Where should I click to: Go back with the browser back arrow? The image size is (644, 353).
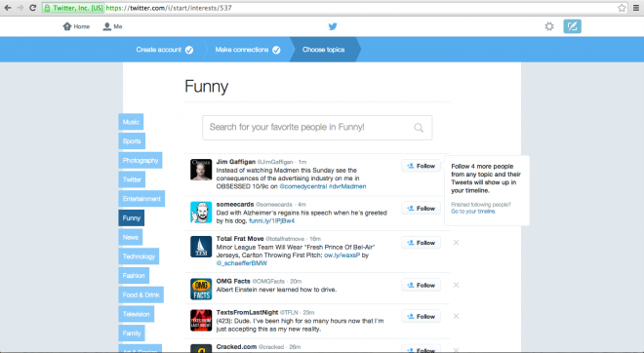(8, 8)
